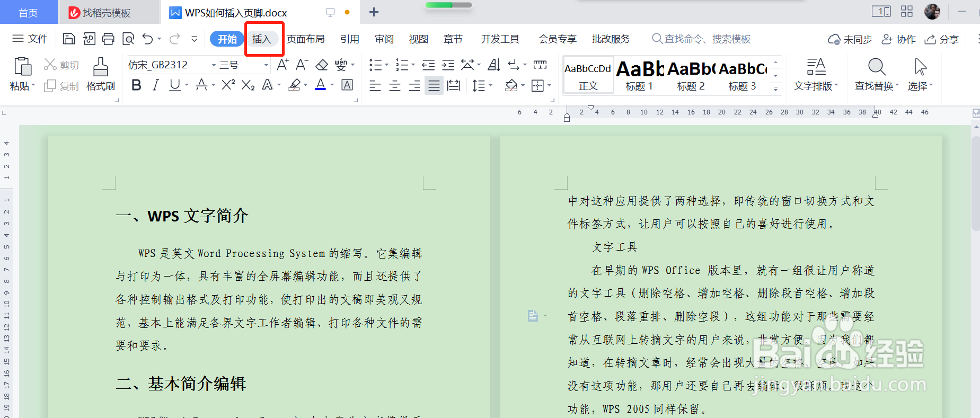
Task: Click the paragraph layout icon beside page two
Action: pyautogui.click(x=533, y=316)
